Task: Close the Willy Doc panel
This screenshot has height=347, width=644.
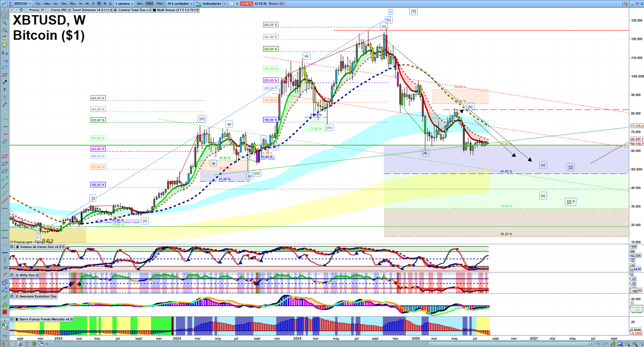Action: (x=12, y=275)
